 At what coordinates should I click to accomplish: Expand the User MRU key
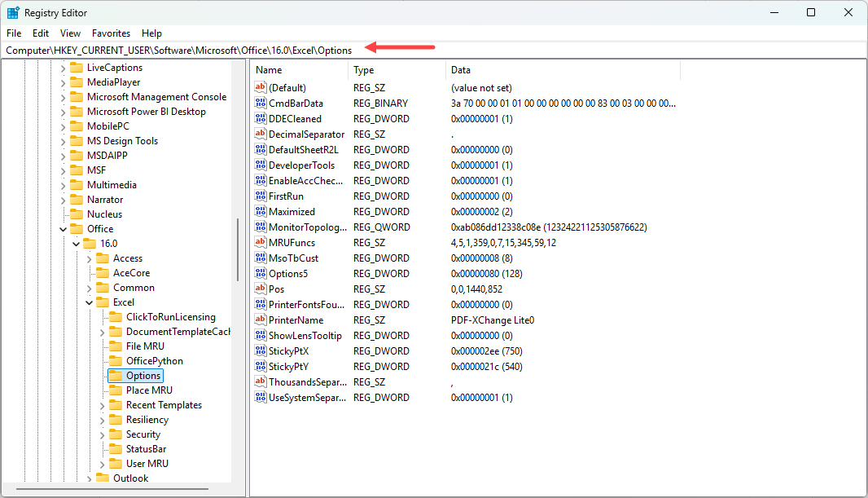click(x=102, y=465)
